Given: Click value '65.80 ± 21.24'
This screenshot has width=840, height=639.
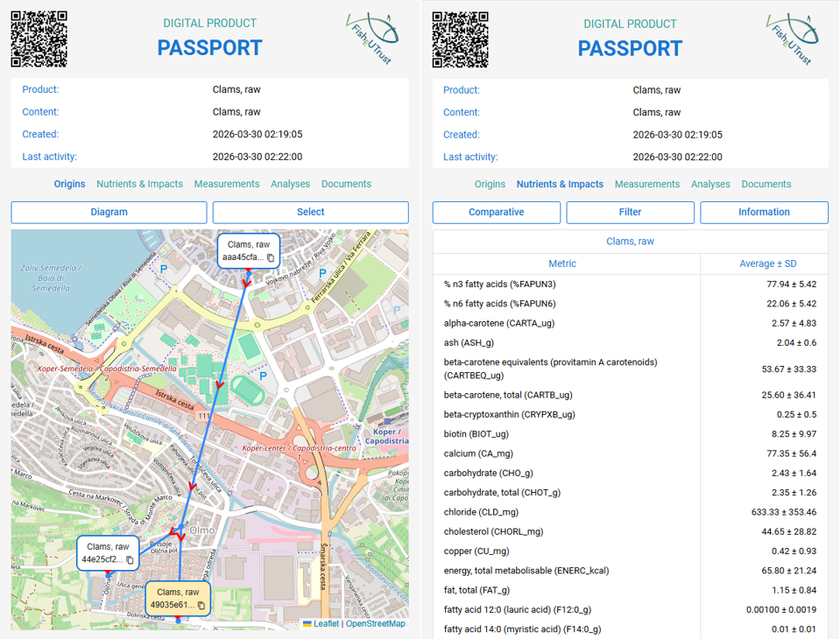Looking at the screenshot, I should 789,571.
